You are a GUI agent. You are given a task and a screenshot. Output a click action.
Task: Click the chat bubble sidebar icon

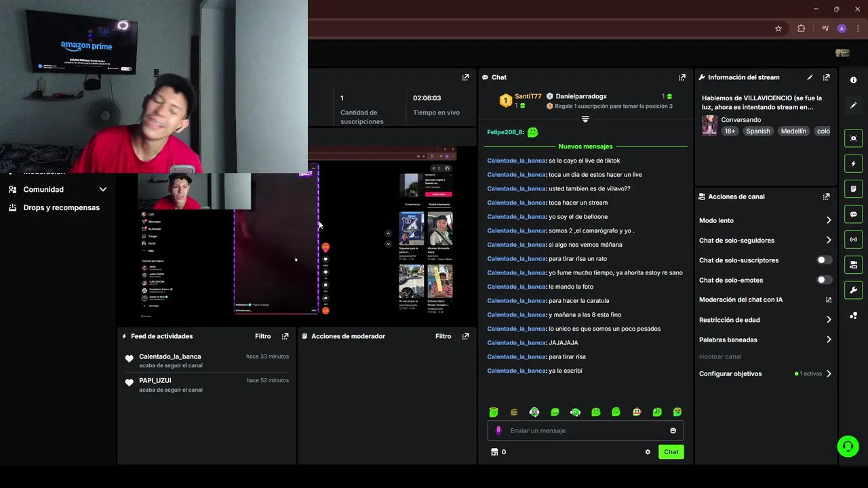point(853,214)
